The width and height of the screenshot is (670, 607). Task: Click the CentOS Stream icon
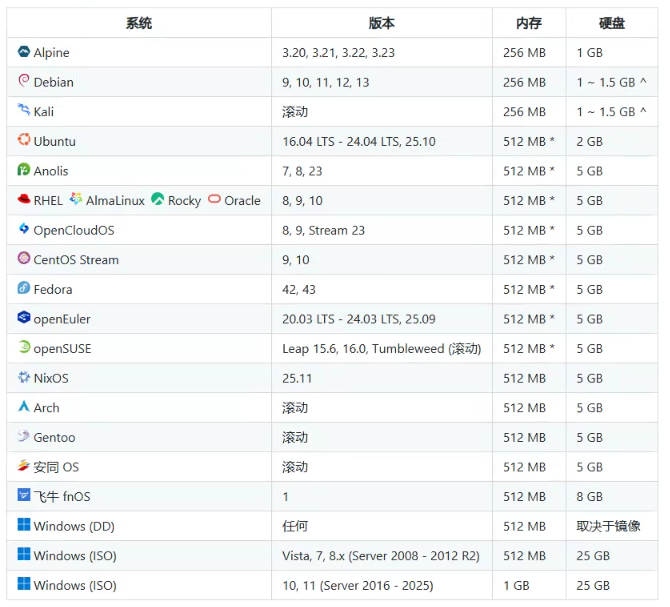24,259
